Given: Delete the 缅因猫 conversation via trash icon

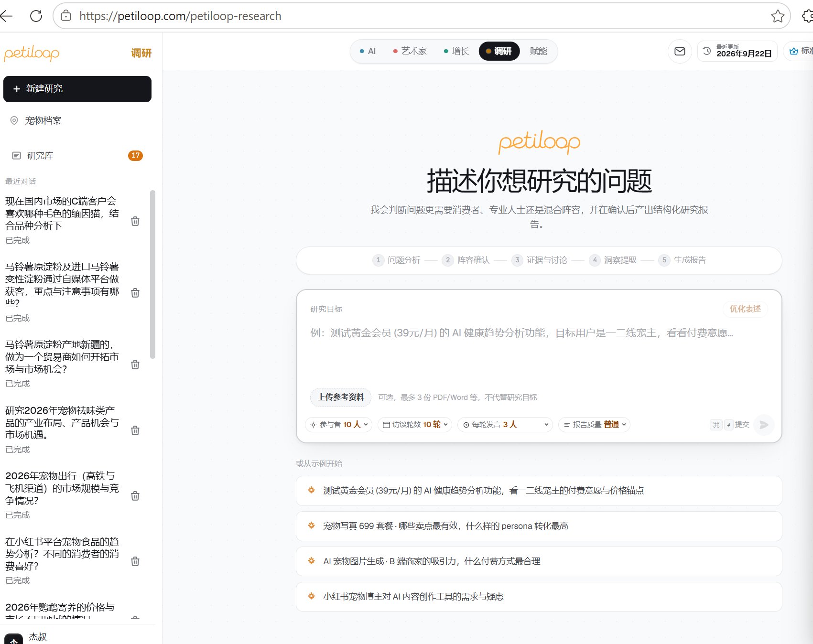Looking at the screenshot, I should [135, 221].
